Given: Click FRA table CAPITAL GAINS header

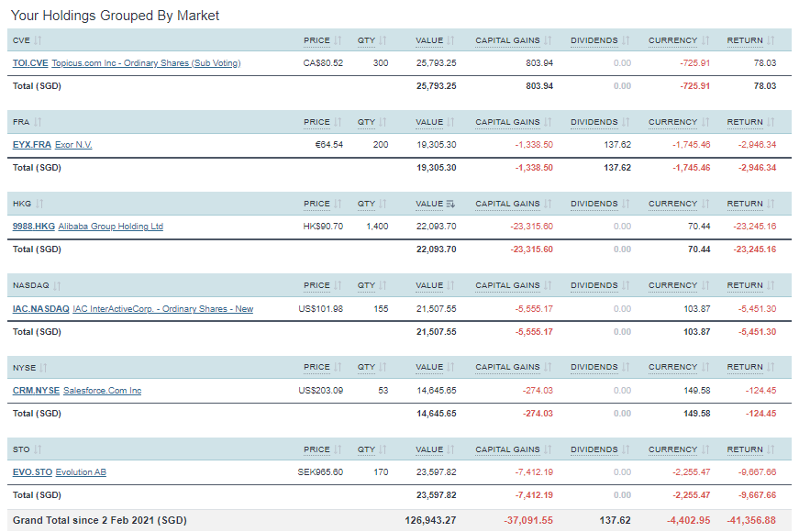Looking at the screenshot, I should [x=507, y=122].
